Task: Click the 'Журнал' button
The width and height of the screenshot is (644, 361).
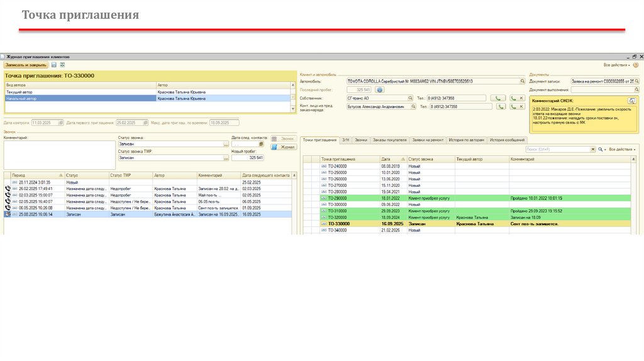Action: (x=284, y=147)
